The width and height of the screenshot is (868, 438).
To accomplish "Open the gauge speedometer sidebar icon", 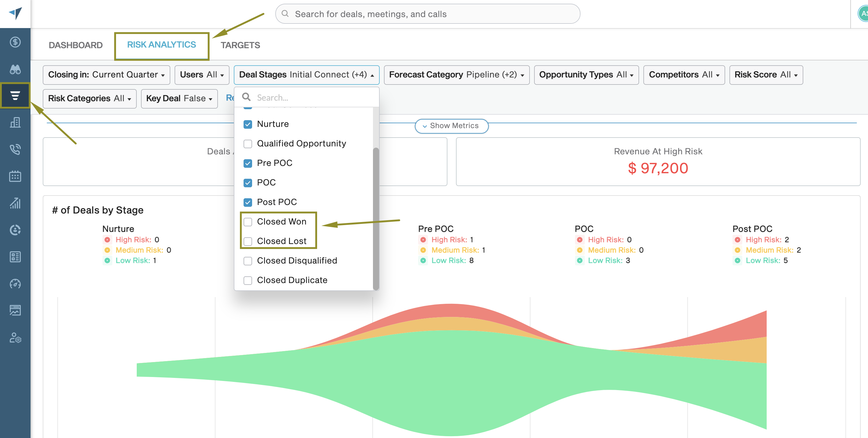I will point(15,284).
